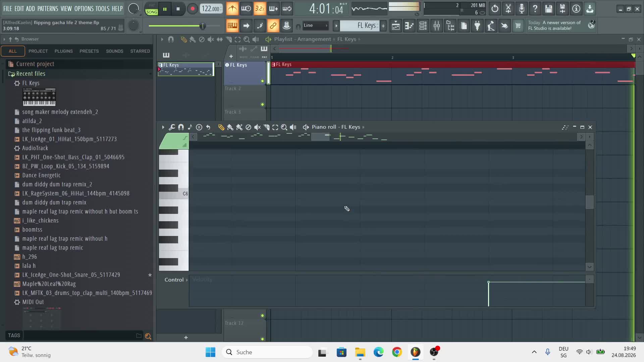The width and height of the screenshot is (644, 362).
Task: Toggle the recording countdown button
Action: click(x=260, y=9)
